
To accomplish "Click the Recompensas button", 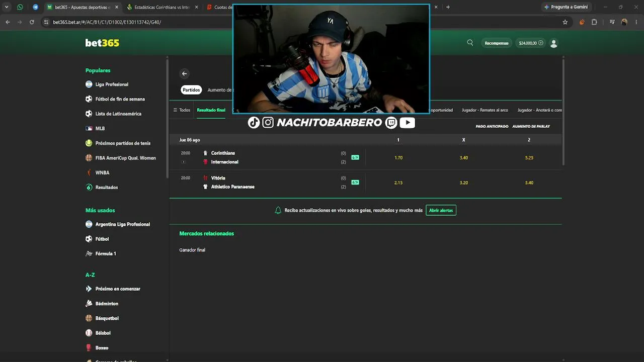I will pos(497,43).
